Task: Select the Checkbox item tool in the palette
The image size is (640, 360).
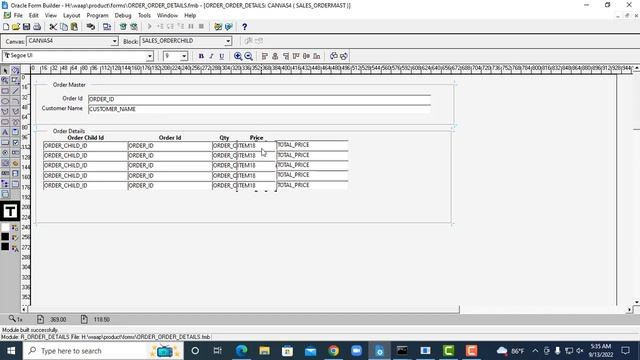Action: pyautogui.click(x=15, y=142)
